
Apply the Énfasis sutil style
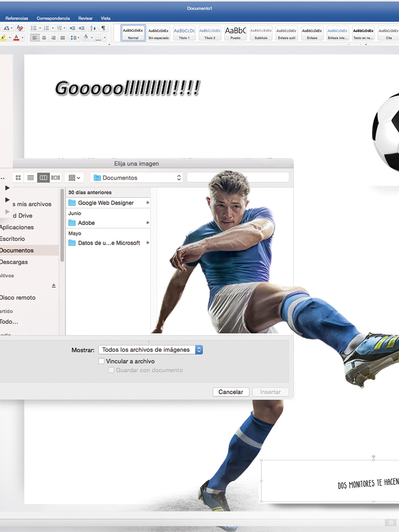287,33
